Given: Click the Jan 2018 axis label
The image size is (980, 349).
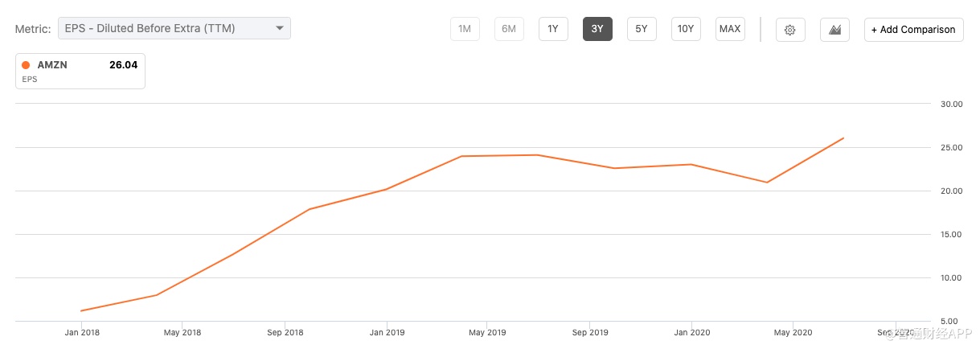Looking at the screenshot, I should 82,332.
